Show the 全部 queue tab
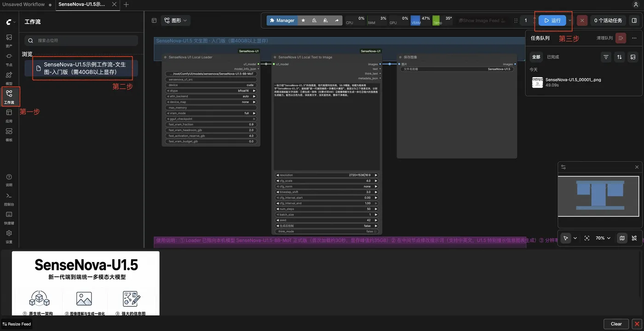This screenshot has height=331, width=644. [x=536, y=57]
